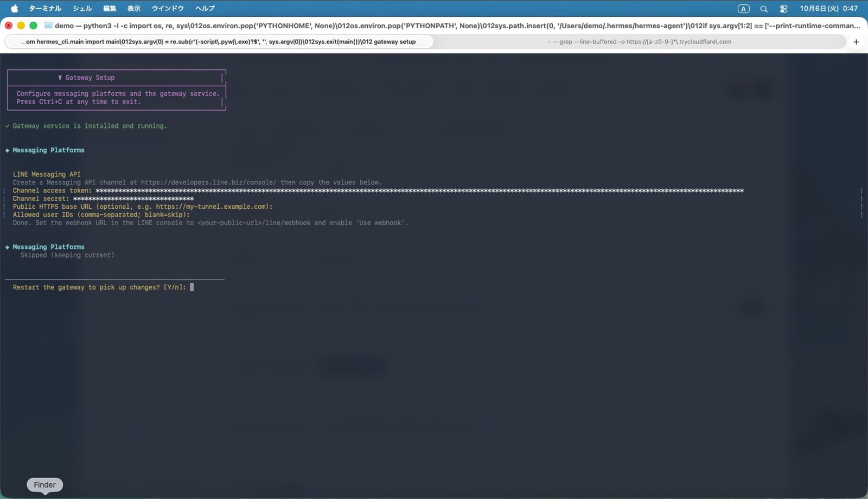Open the 表示 menu
Screen dimensions: 868x499
(x=134, y=8)
